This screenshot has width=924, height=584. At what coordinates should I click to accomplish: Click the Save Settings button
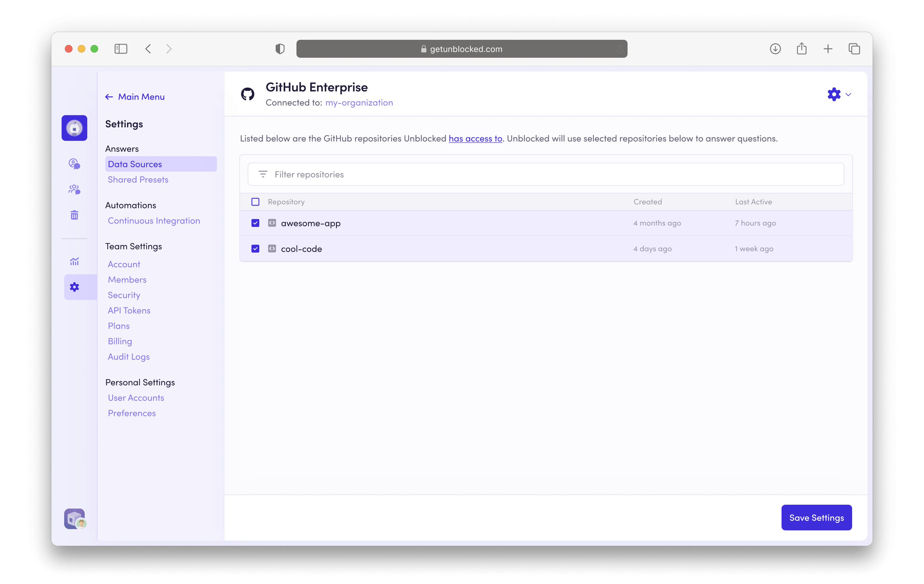tap(816, 518)
